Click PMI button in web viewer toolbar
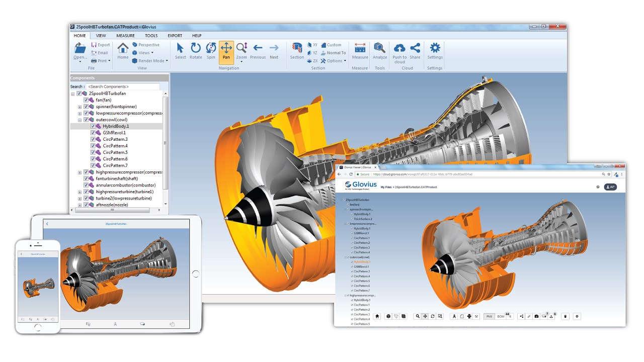 click(489, 316)
